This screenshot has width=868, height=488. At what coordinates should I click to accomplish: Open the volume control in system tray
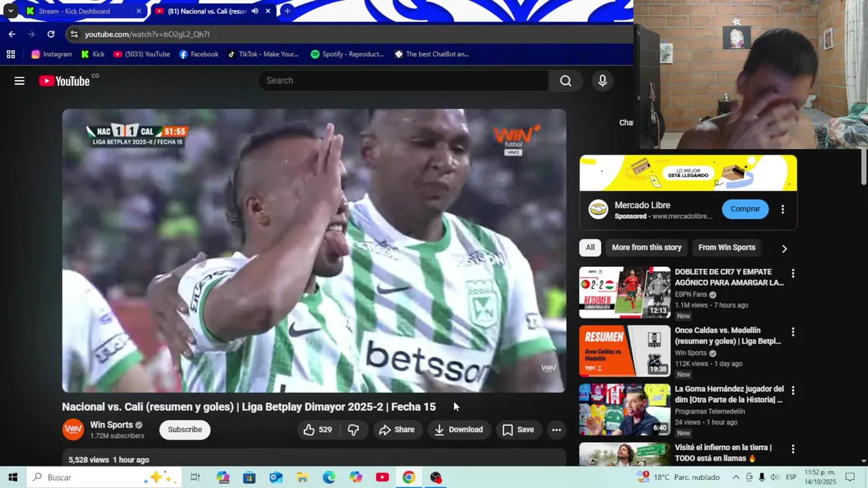point(774,477)
